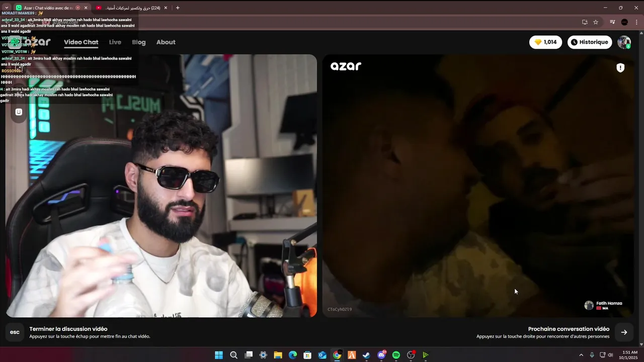Open Microsoft Store from the taskbar
Screen dimensions: 644x362
pos(307,355)
